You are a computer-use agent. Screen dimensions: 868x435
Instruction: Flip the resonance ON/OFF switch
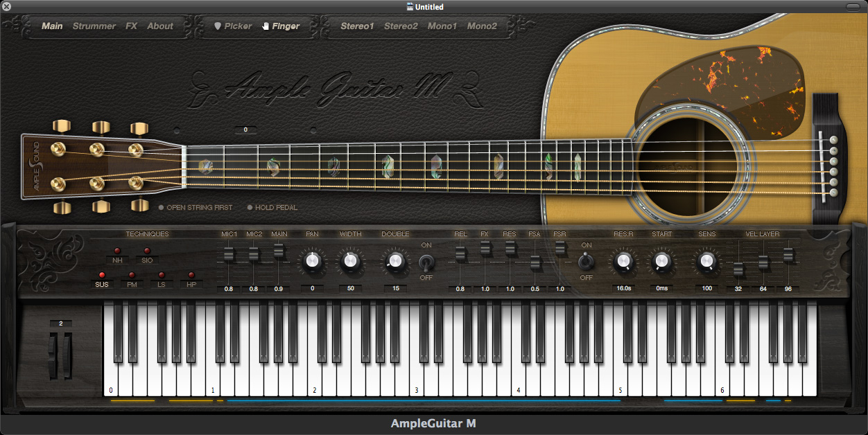click(x=587, y=262)
